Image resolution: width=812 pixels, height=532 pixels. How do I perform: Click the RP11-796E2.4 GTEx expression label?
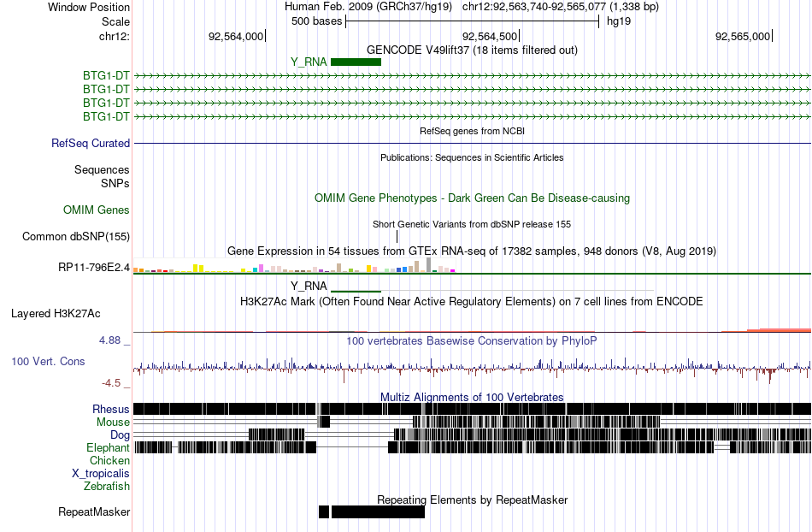point(94,268)
